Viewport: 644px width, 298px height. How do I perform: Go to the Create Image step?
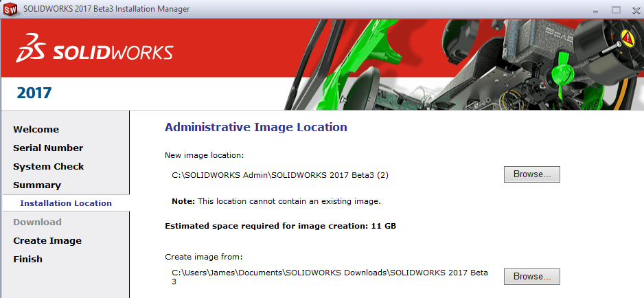[x=47, y=240]
